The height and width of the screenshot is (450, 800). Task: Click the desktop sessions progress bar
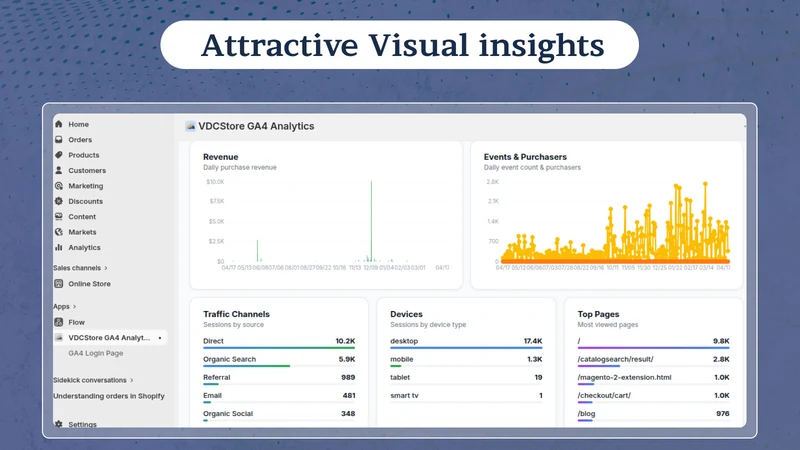pyautogui.click(x=466, y=348)
